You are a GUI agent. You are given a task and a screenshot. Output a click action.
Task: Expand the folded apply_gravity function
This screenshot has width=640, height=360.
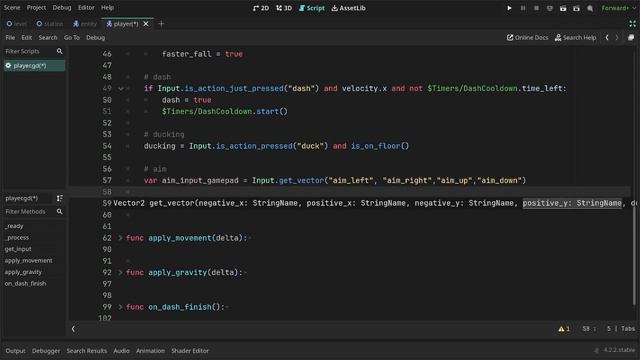click(120, 272)
